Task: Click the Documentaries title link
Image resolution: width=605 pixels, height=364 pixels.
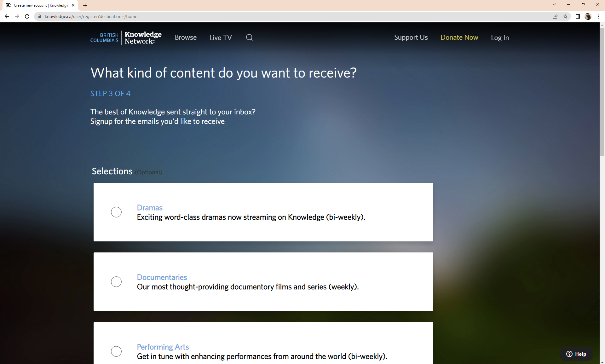Action: (x=162, y=277)
